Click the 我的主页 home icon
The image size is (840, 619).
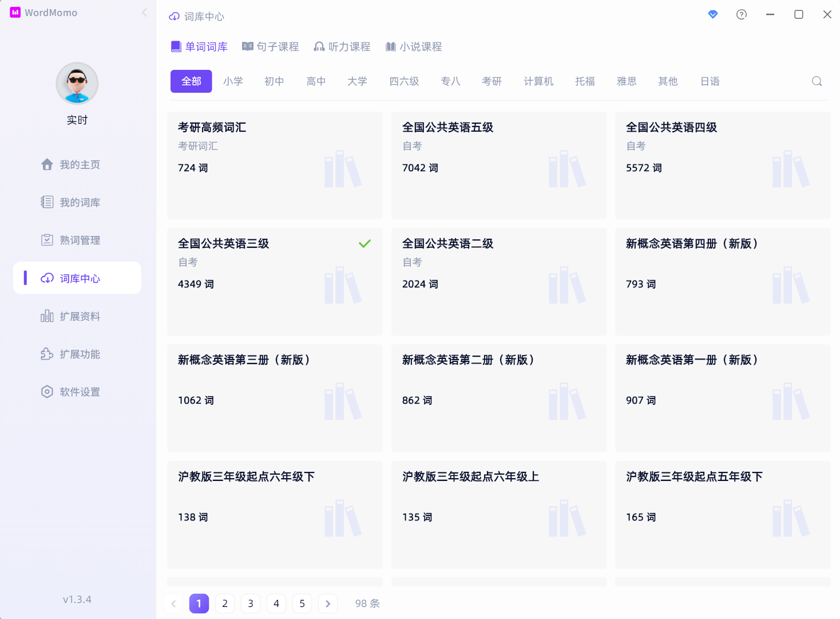click(47, 165)
